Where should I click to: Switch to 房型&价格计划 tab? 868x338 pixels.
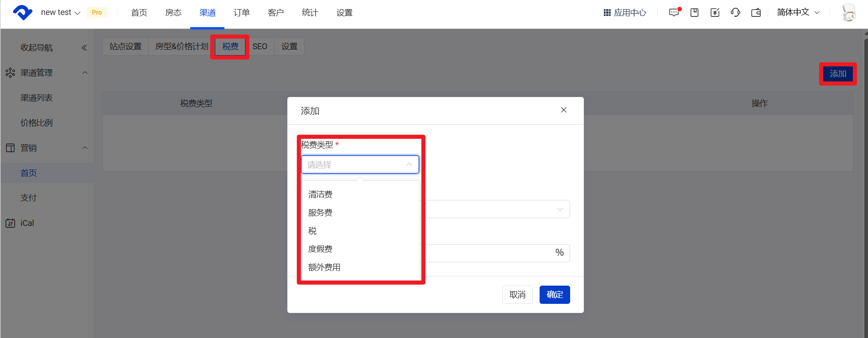(182, 46)
